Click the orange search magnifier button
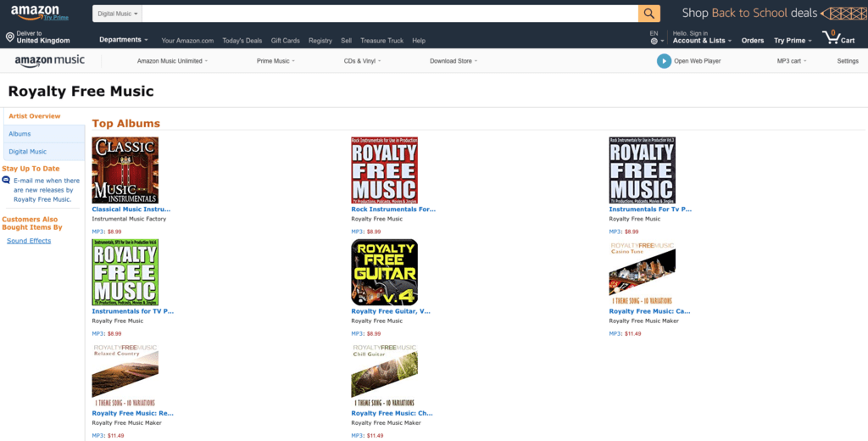Screen dimensions: 868x441 648,14
